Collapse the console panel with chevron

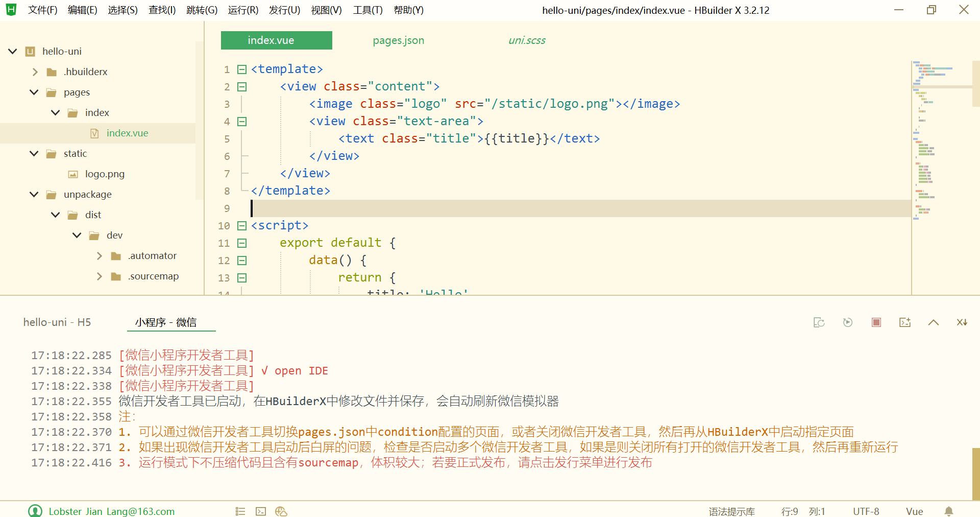coord(934,322)
